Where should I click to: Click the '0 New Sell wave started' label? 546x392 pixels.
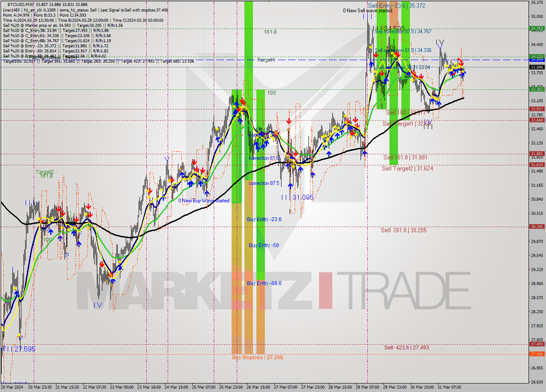coord(368,11)
